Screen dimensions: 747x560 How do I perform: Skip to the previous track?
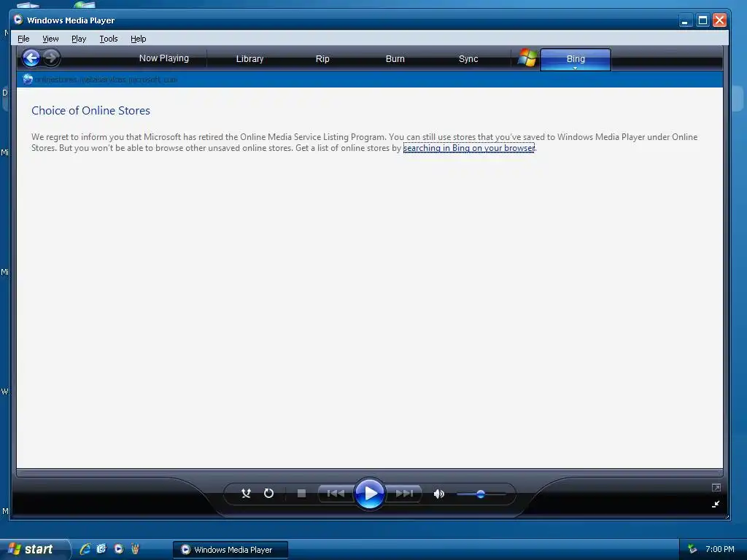[336, 494]
